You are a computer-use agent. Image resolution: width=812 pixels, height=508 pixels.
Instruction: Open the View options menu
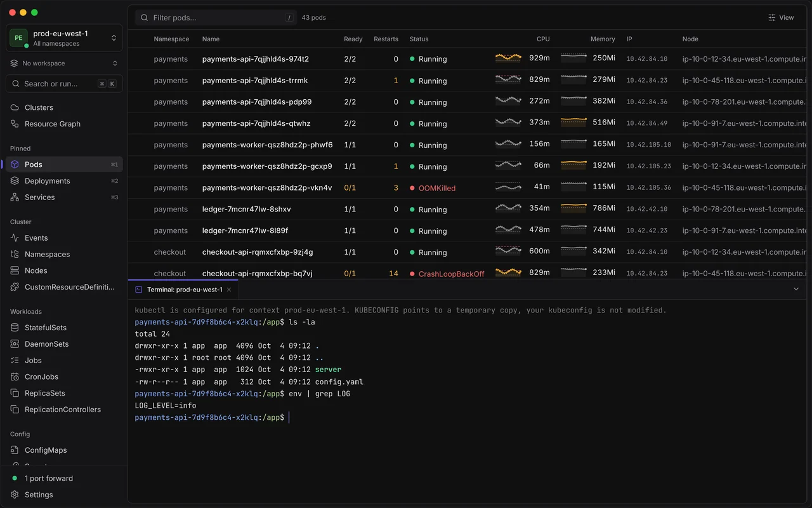pos(781,18)
